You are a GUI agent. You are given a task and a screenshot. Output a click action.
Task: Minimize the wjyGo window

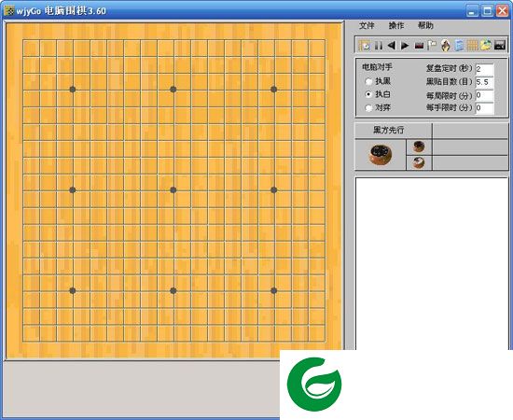pyautogui.click(x=472, y=11)
